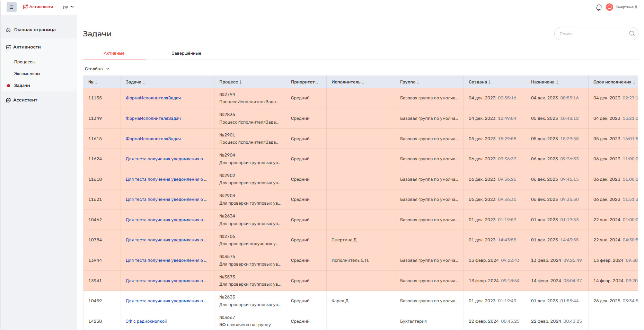This screenshot has height=330, width=644.
Task: Expand the Столбцы columns dropdown
Action: point(97,69)
